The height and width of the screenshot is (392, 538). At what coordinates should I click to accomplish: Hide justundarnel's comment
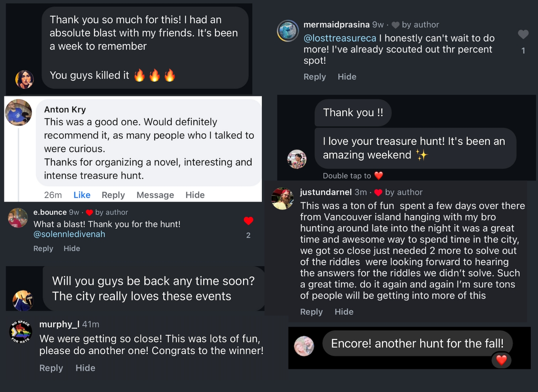click(344, 312)
